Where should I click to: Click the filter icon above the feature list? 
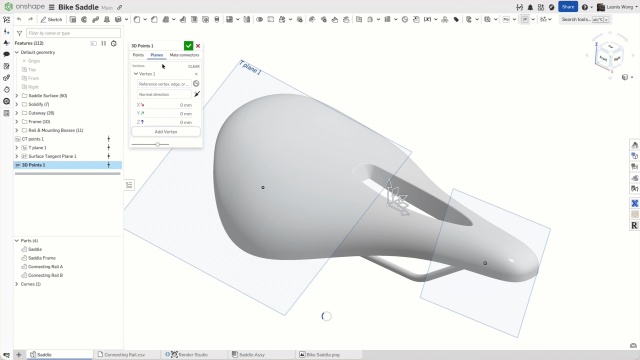[x=19, y=33]
